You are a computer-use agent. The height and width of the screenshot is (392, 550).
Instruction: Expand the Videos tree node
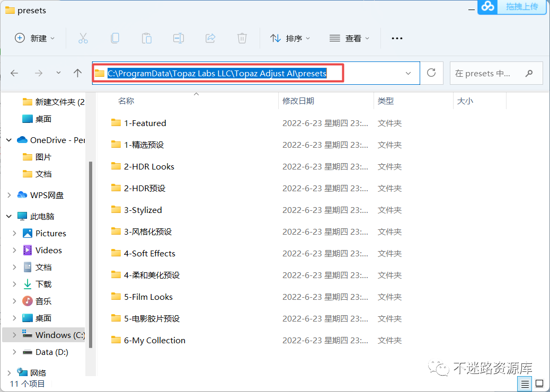pos(14,250)
